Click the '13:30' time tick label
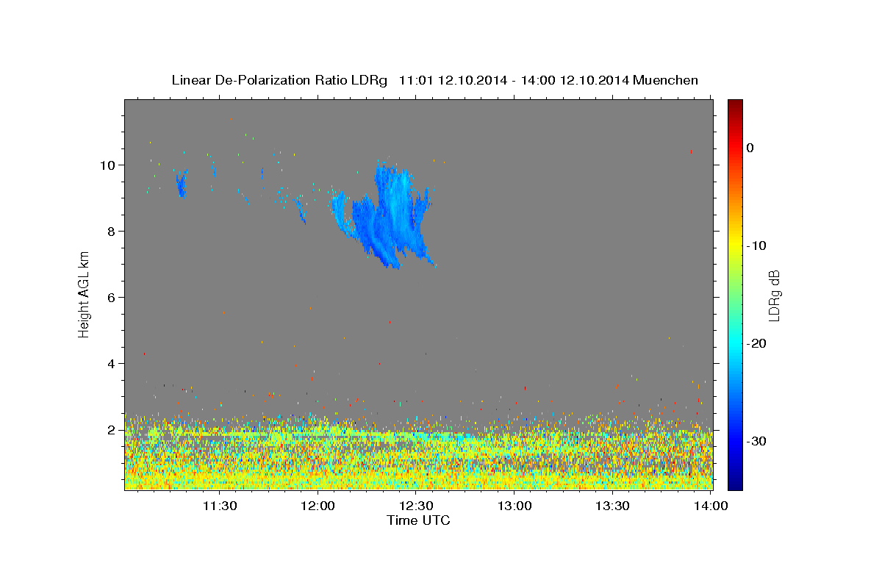 [613, 506]
